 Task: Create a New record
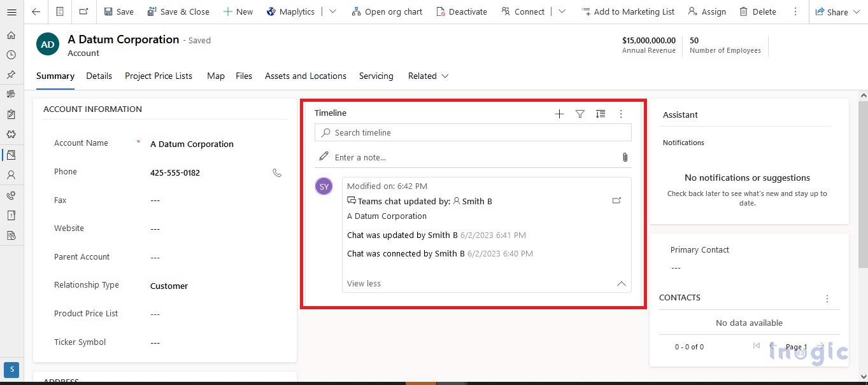point(238,11)
